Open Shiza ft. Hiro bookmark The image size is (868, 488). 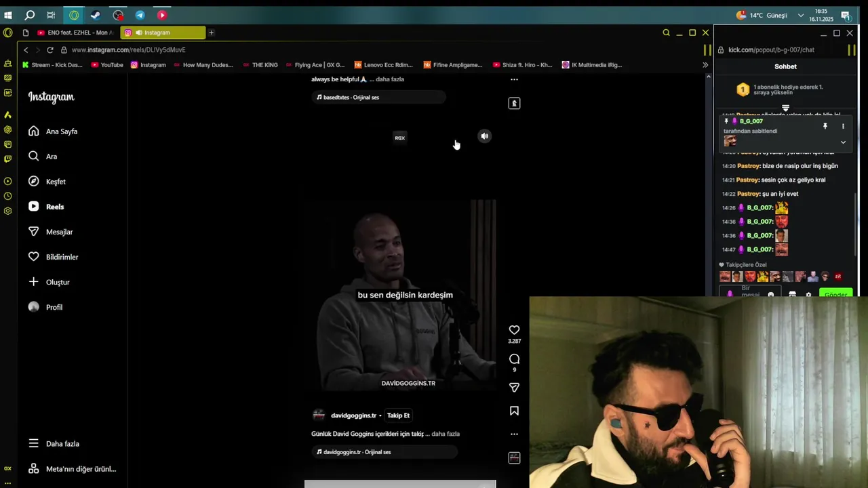point(522,65)
